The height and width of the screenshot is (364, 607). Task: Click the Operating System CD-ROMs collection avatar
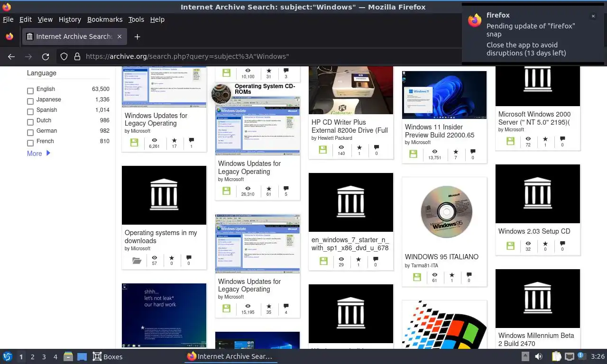(x=221, y=94)
